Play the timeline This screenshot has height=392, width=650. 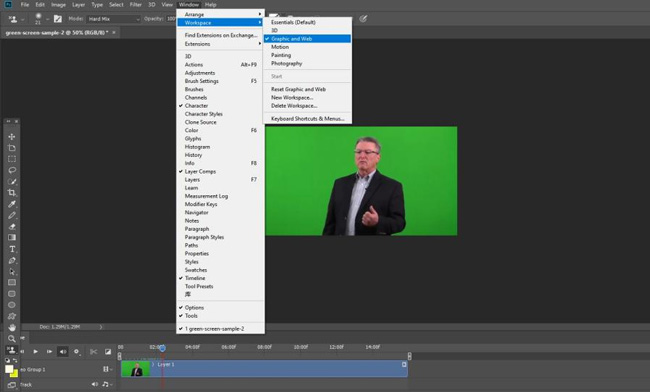click(x=36, y=352)
